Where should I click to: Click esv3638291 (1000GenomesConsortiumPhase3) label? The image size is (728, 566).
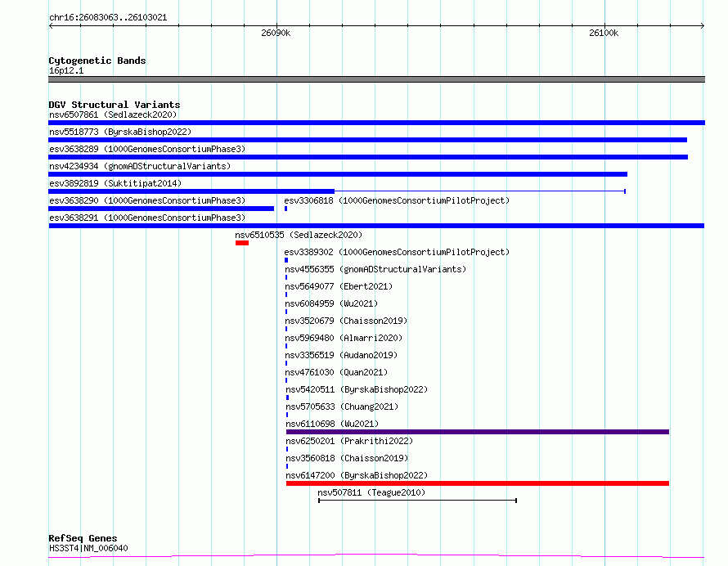[x=147, y=218]
